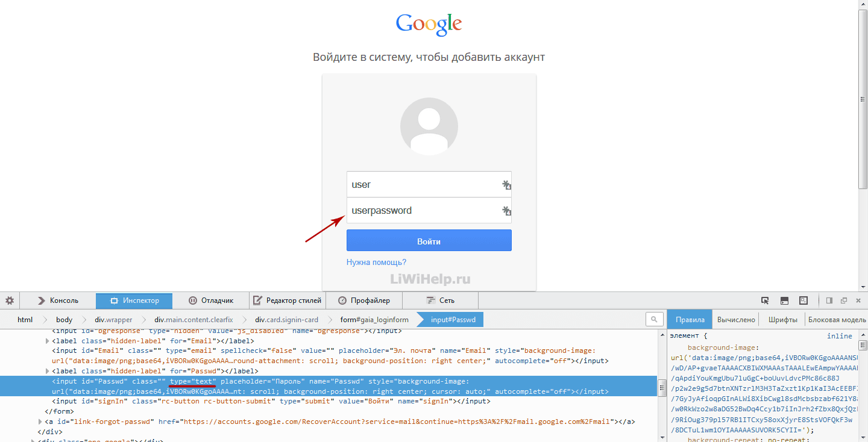Select the input id="Email" markup row

[x=329, y=356]
